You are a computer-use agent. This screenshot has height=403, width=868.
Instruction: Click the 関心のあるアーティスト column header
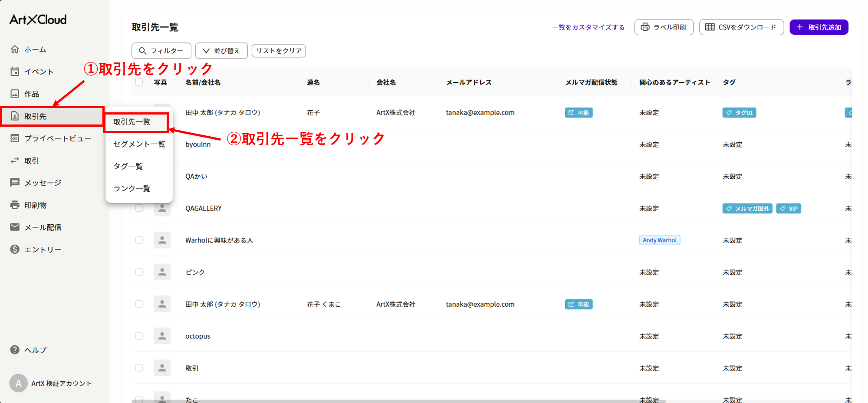point(675,82)
